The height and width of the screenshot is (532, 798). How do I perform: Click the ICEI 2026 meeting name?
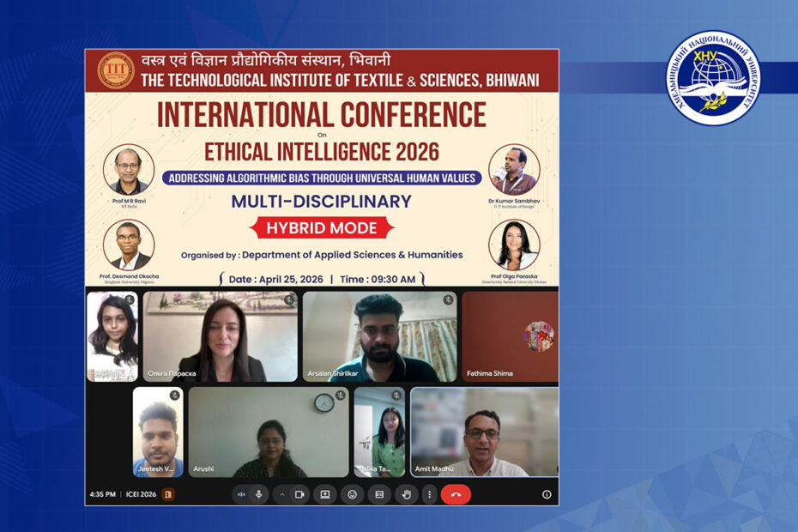(141, 494)
